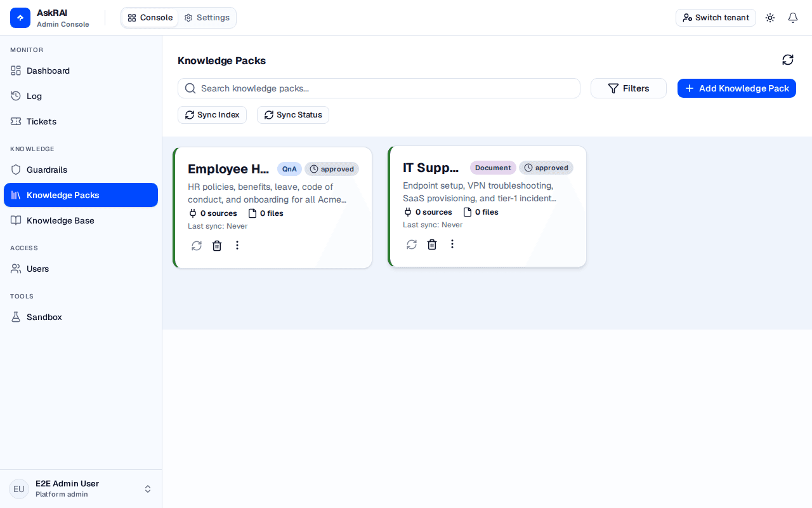Image resolution: width=812 pixels, height=508 pixels.
Task: Click the IT Support files document icon
Action: (x=468, y=212)
